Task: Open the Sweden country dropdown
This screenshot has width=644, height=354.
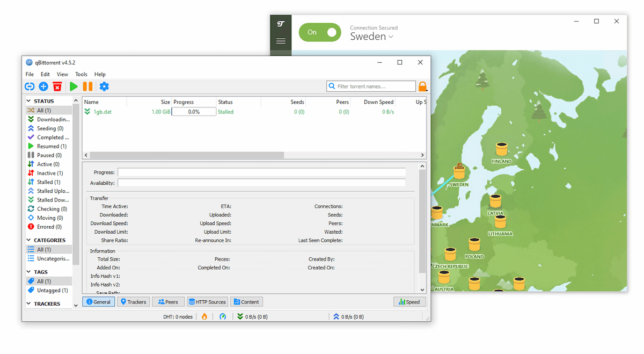Action: pyautogui.click(x=372, y=37)
